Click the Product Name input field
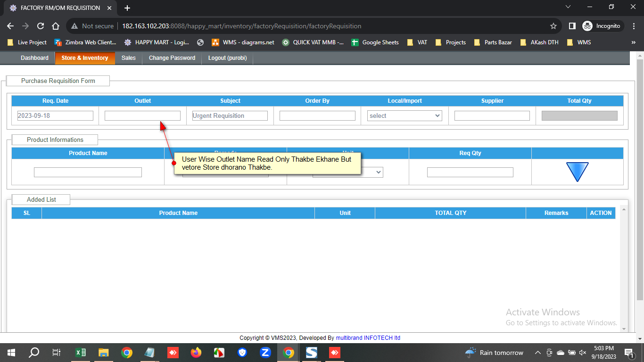This screenshot has height=362, width=644. [88, 173]
